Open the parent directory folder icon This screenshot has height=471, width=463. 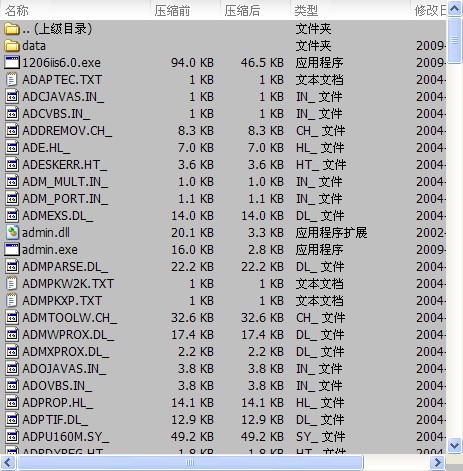pyautogui.click(x=12, y=29)
